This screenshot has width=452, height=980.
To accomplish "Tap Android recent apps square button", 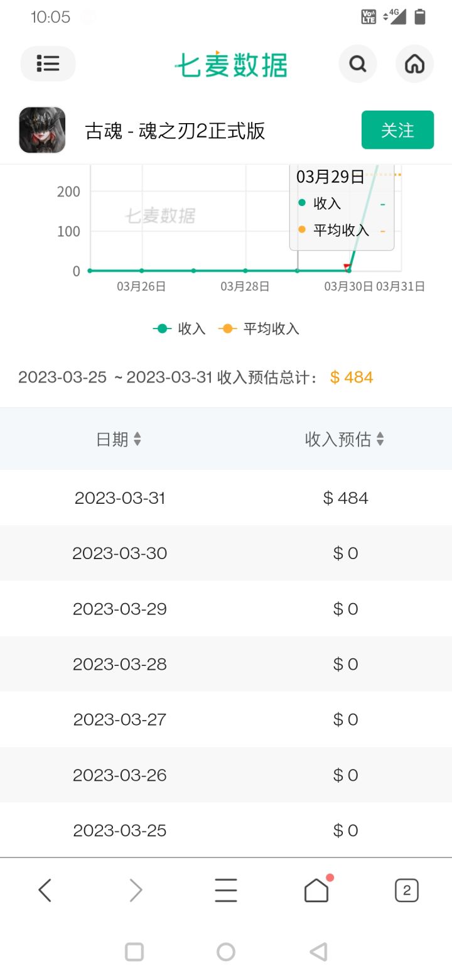I will point(134,952).
